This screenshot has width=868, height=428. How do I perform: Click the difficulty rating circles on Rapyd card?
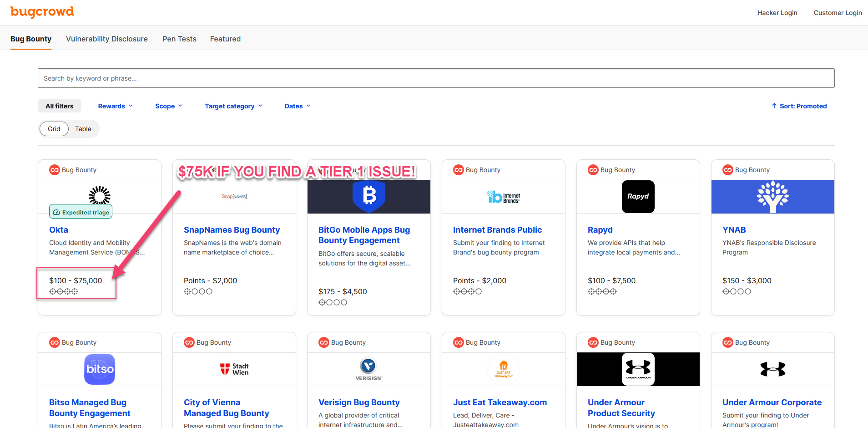[x=602, y=291]
